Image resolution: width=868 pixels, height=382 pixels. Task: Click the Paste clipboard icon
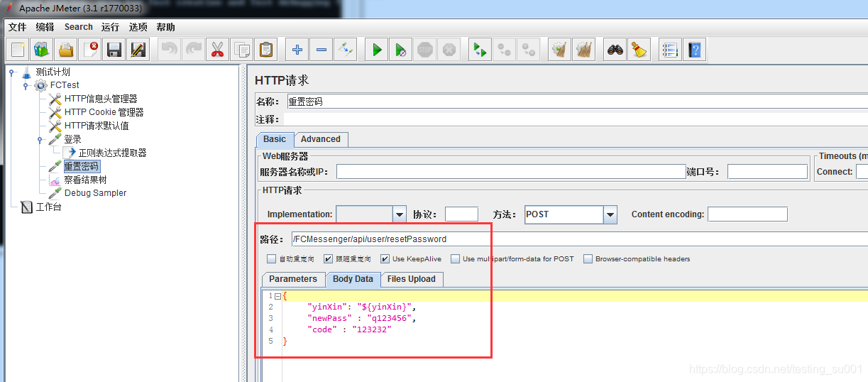click(266, 50)
